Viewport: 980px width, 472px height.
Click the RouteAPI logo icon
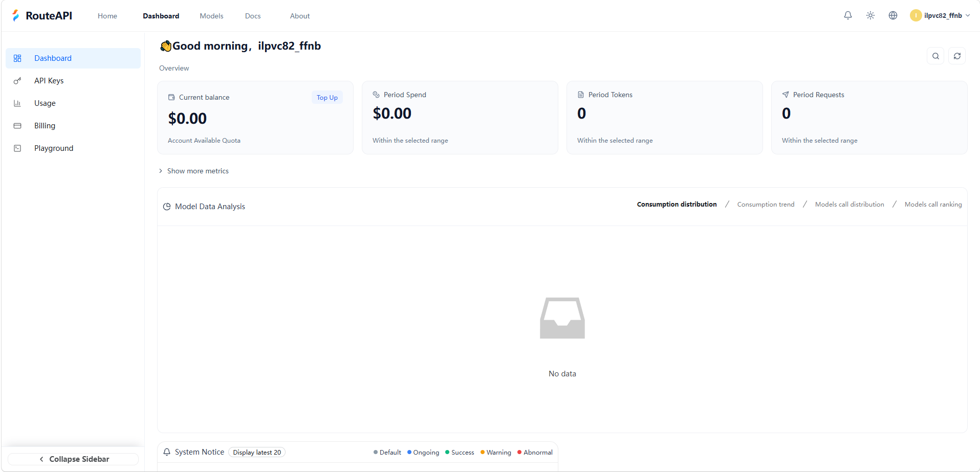[16, 15]
